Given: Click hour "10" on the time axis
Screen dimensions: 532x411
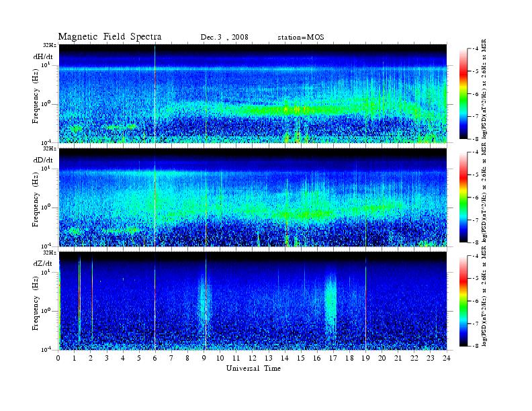Looking at the screenshot, I should (220, 358).
